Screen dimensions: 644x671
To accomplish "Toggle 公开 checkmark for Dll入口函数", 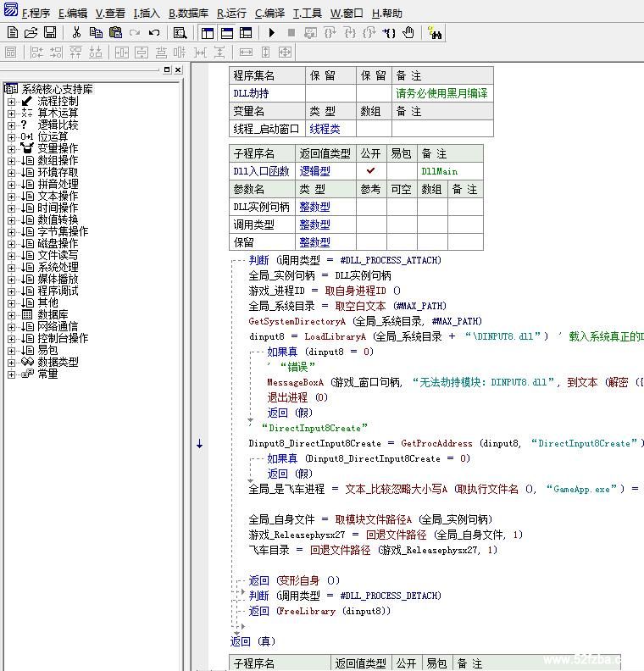I will [x=370, y=171].
